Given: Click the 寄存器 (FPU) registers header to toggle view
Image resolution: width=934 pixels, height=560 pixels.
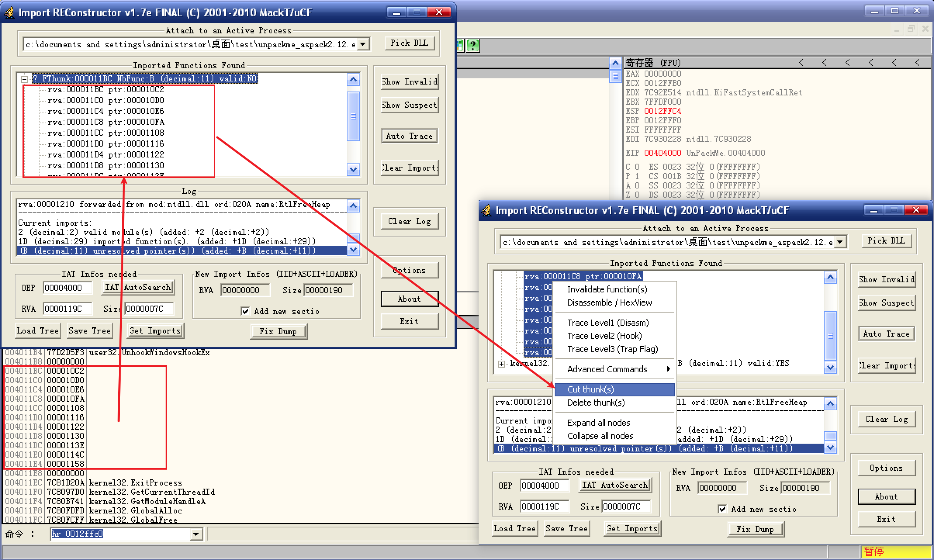Looking at the screenshot, I should (x=653, y=63).
